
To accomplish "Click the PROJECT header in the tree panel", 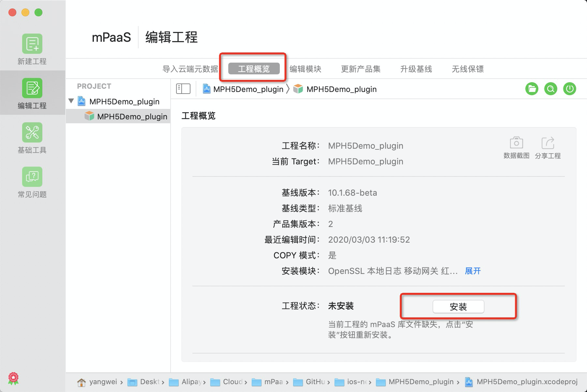I will 94,86.
